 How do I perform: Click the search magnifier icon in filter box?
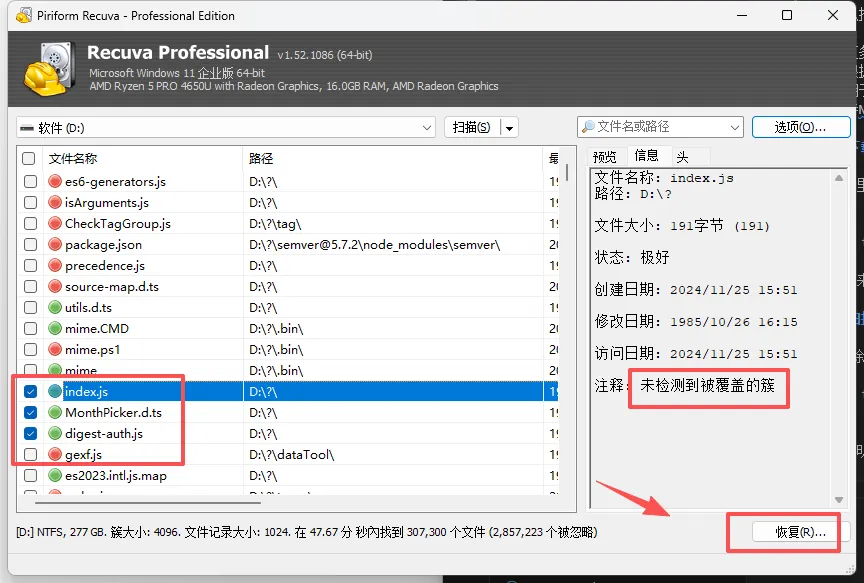pos(588,127)
